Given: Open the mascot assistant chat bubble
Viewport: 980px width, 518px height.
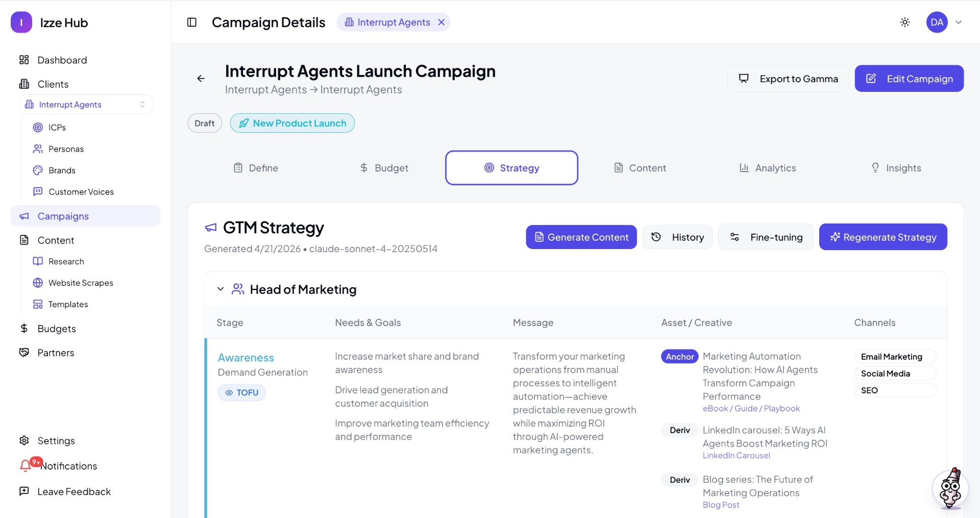Looking at the screenshot, I should [950, 489].
